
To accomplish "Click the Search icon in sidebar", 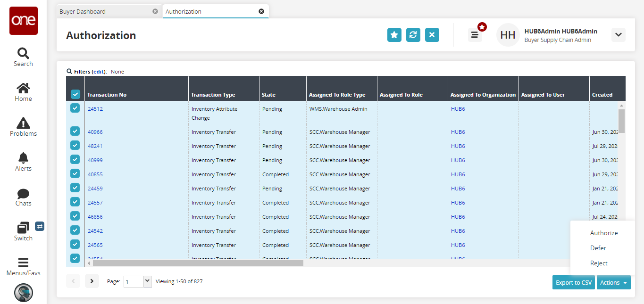I will point(23,53).
